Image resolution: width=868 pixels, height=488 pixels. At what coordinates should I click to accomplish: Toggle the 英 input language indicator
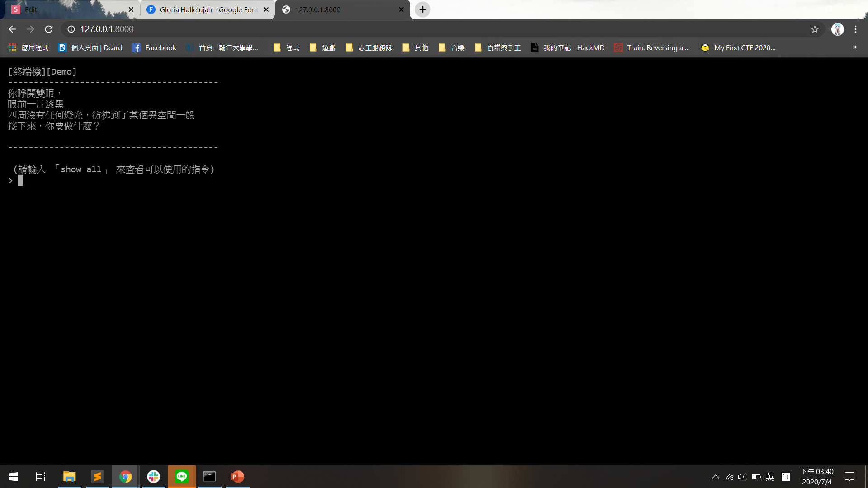pyautogui.click(x=769, y=477)
